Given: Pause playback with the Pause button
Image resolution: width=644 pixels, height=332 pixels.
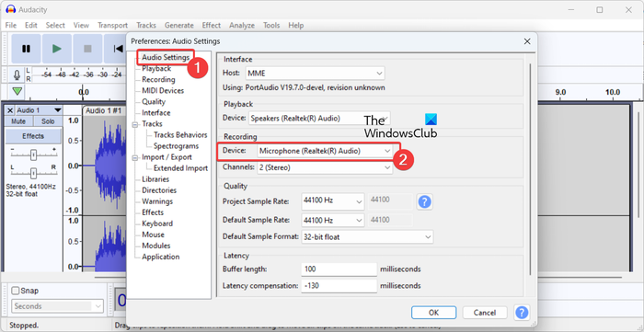Looking at the screenshot, I should (27, 49).
